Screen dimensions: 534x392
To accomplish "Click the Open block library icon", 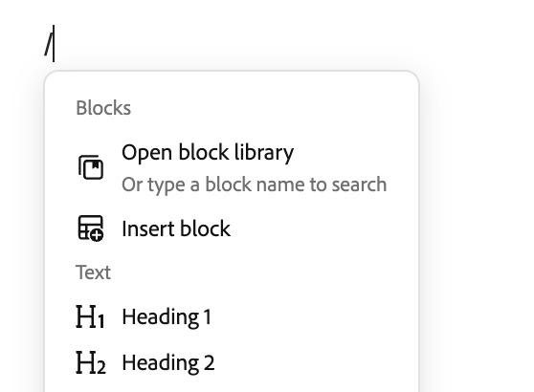I will click(x=91, y=167).
